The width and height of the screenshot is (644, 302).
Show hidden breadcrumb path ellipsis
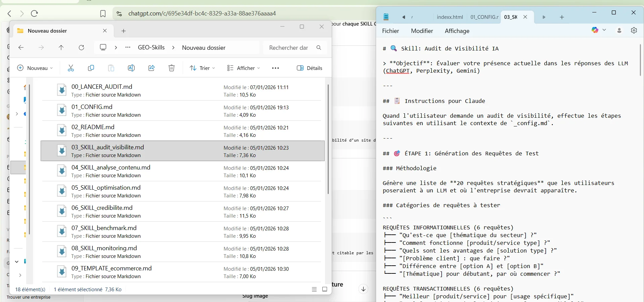tap(128, 47)
